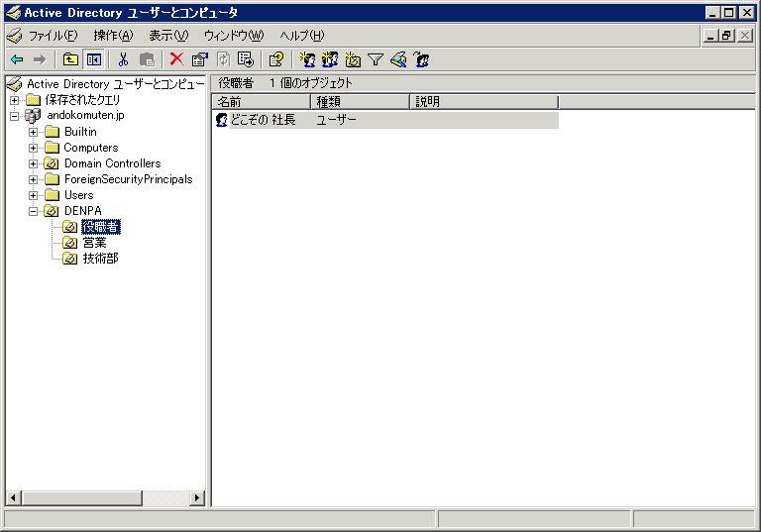The width and height of the screenshot is (761, 532).
Task: Click the Back arrow toolbar icon
Action: point(17,59)
